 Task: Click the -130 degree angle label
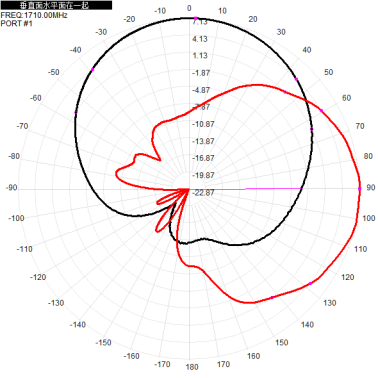click(56, 303)
